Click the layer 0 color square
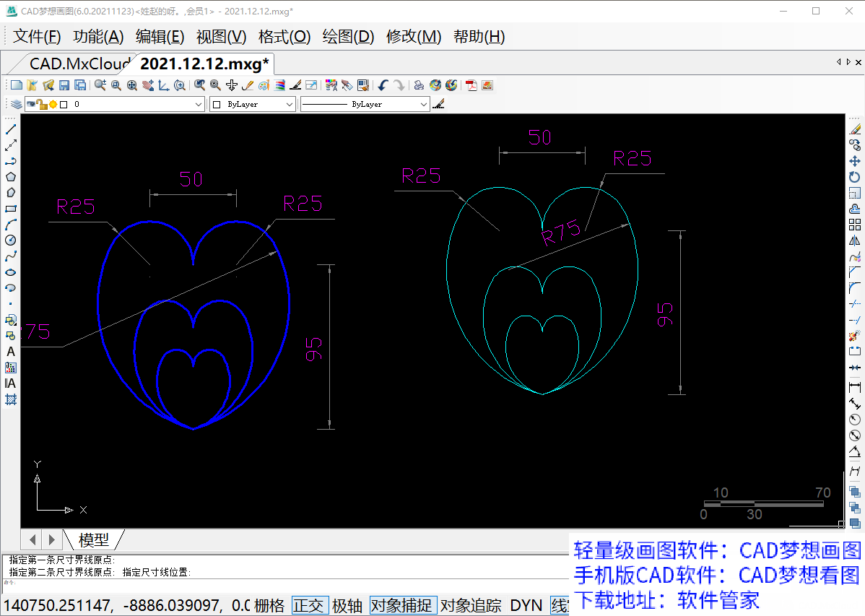This screenshot has height=616, width=865. (64, 104)
